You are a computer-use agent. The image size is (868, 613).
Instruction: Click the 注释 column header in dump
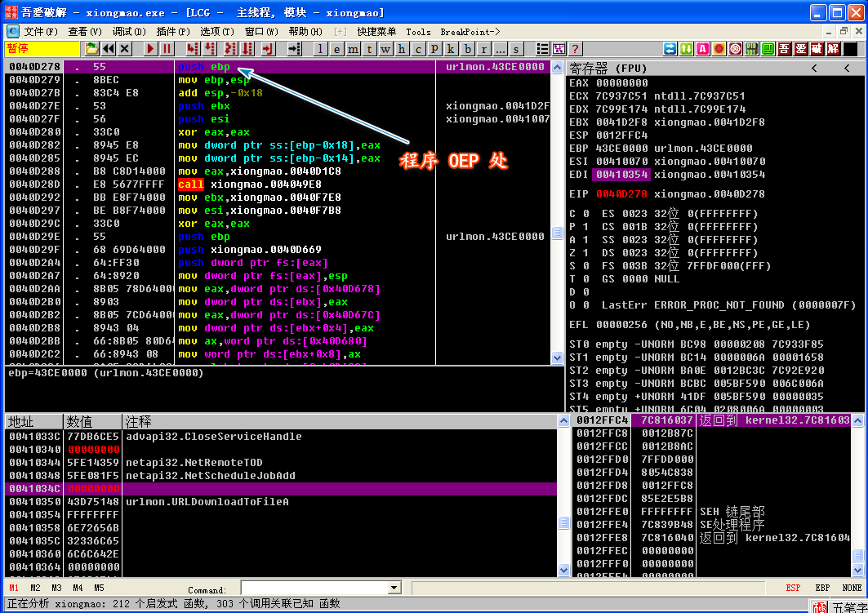point(340,422)
